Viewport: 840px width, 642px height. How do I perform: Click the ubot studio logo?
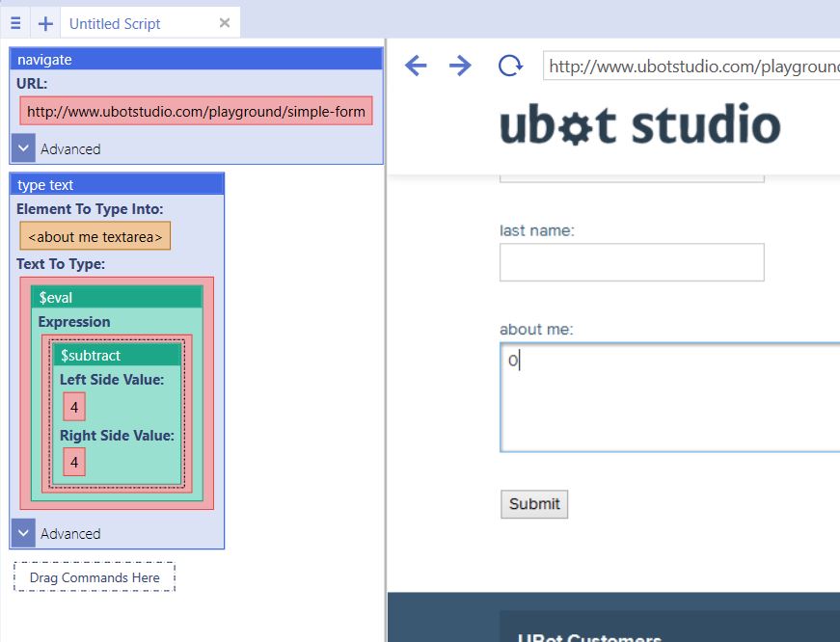[639, 124]
